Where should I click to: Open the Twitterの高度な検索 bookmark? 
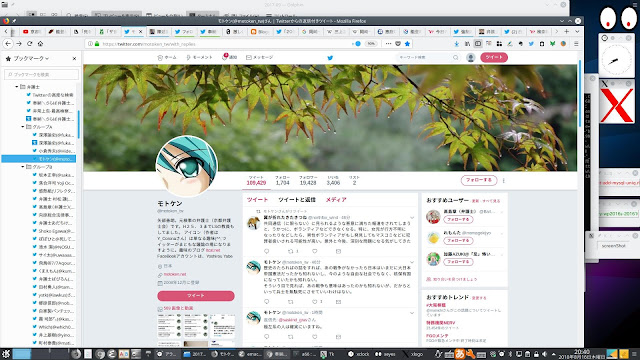(50, 95)
